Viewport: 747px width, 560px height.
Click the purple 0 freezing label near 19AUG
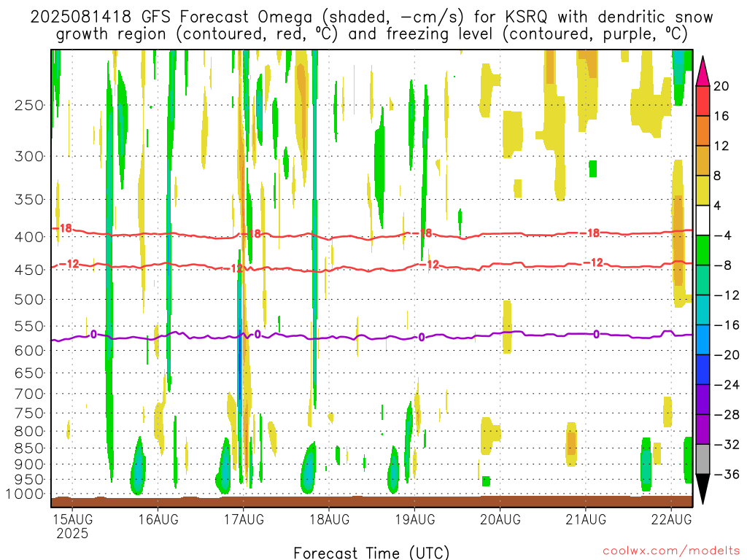pos(422,338)
